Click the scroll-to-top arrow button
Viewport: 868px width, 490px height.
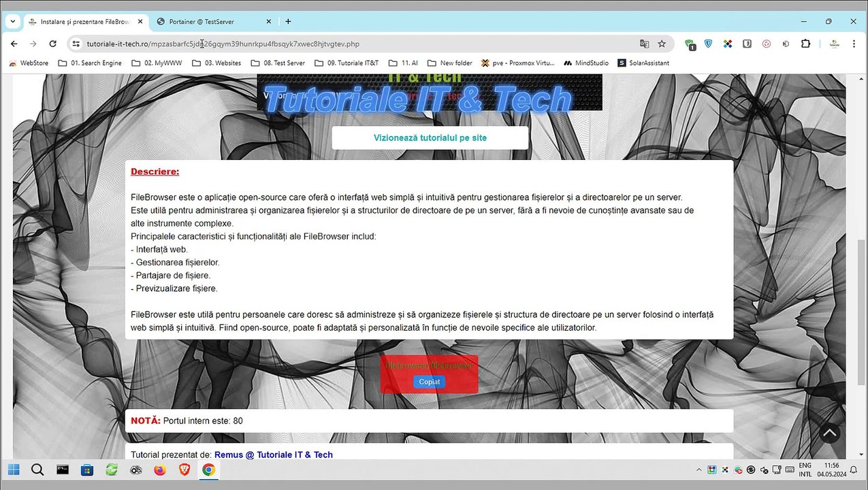(x=829, y=433)
